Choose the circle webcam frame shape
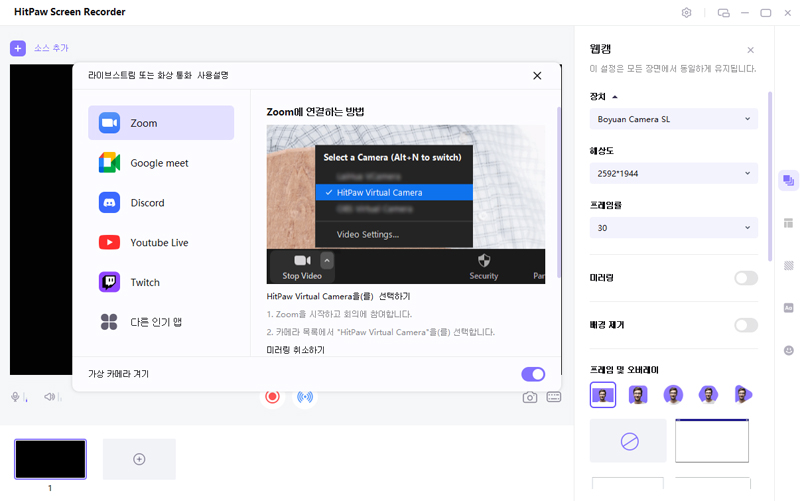800x501 pixels. 673,394
